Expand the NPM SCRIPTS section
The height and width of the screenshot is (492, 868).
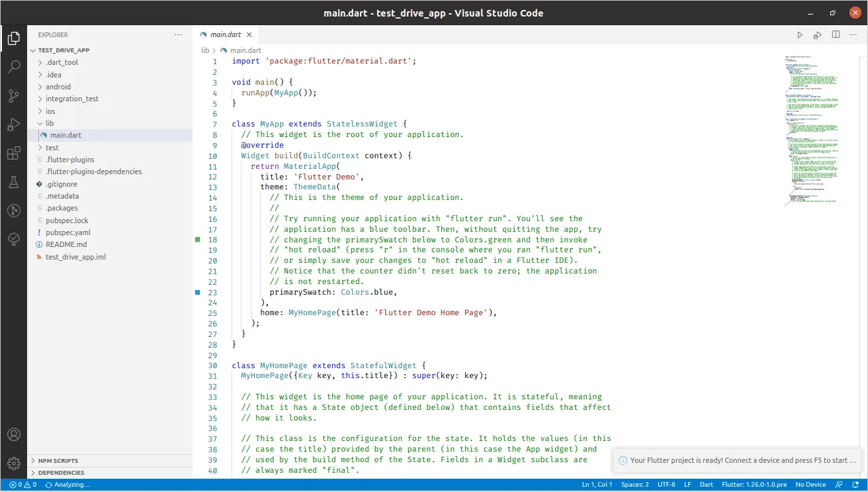point(109,460)
